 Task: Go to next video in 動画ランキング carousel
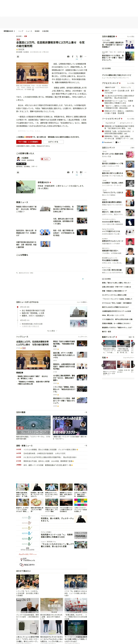pyautogui.click(x=133, y=344)
